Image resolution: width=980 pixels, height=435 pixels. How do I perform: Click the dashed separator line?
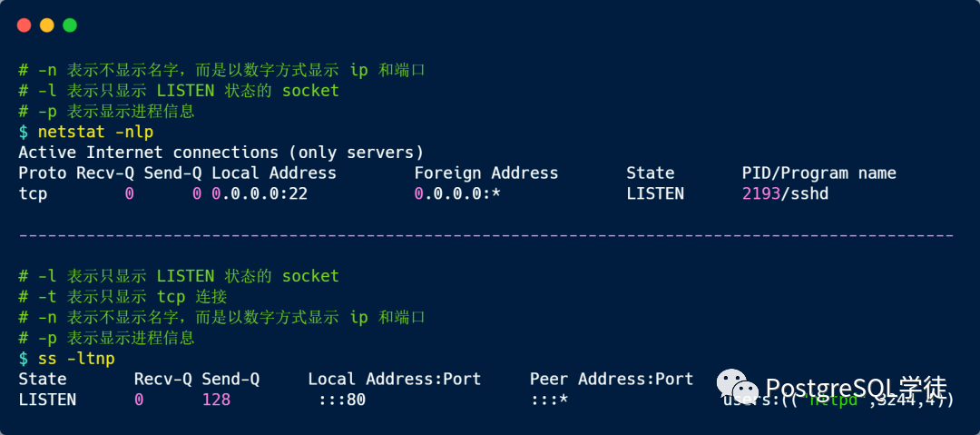485,235
